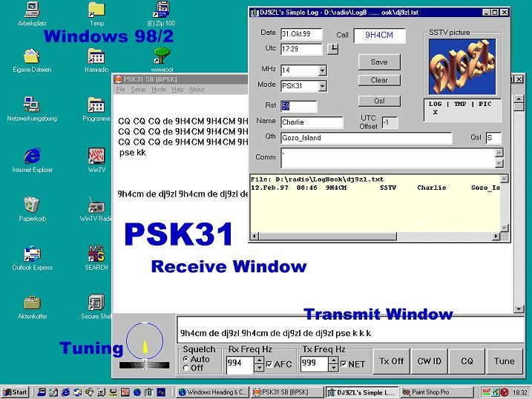The image size is (532, 399).
Task: Switch to Paint Shop Pro in taskbar
Action: pyautogui.click(x=437, y=392)
